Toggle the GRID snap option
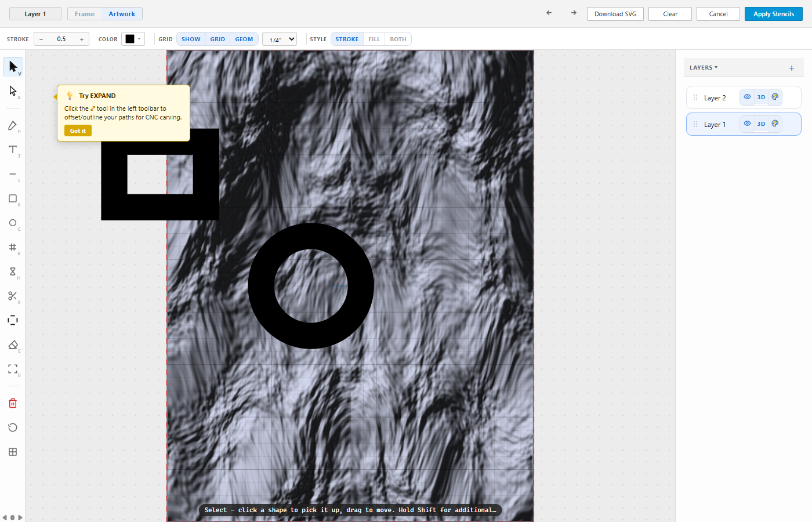Screen dimensions: 812x522 tap(217, 39)
